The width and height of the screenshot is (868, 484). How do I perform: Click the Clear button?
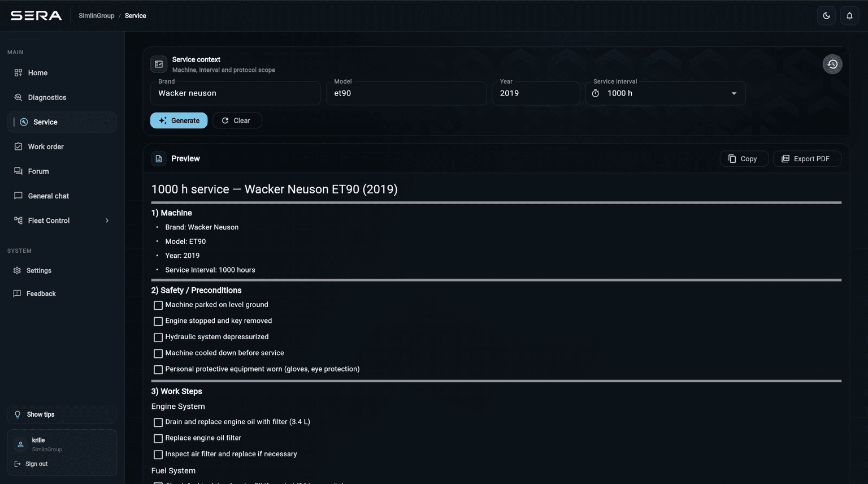coord(237,120)
